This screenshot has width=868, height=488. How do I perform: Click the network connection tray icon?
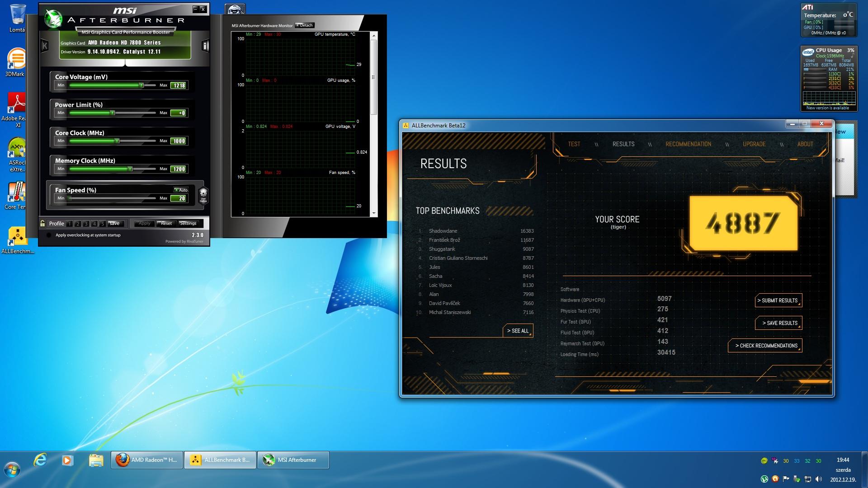tap(808, 479)
